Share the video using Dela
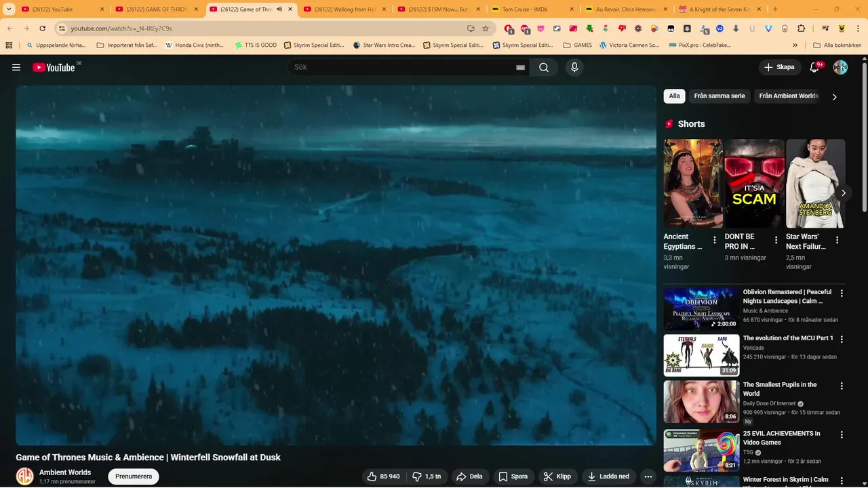The height and width of the screenshot is (488, 868). point(469,476)
